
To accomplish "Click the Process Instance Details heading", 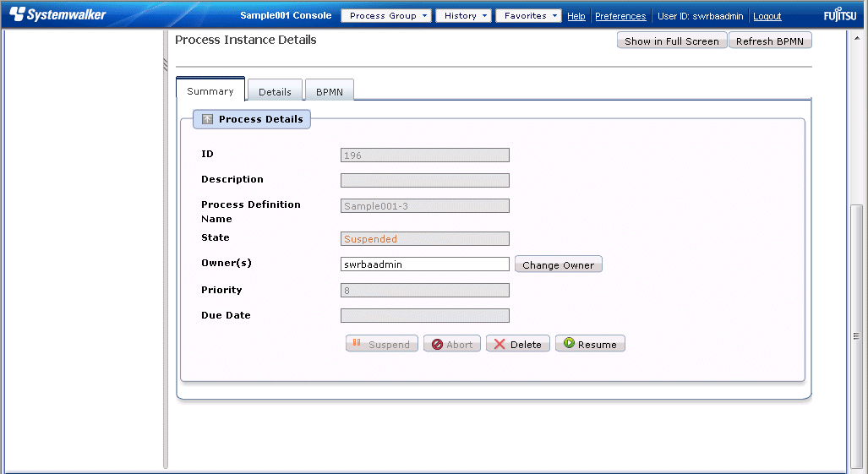I will [246, 40].
